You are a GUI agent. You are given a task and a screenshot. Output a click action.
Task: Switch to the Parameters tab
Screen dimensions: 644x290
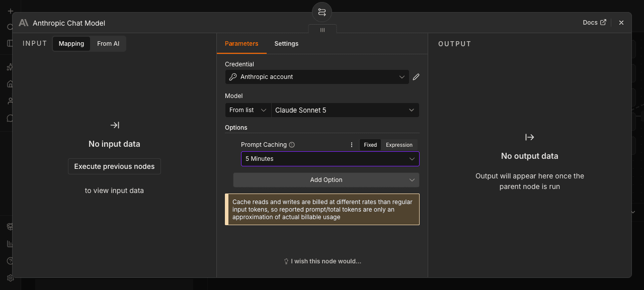[x=242, y=44]
